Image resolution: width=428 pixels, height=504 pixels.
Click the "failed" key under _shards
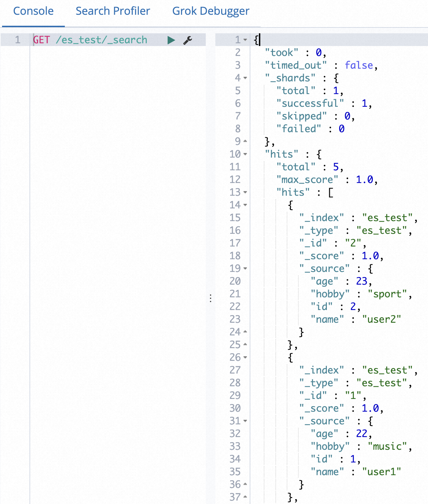[299, 129]
